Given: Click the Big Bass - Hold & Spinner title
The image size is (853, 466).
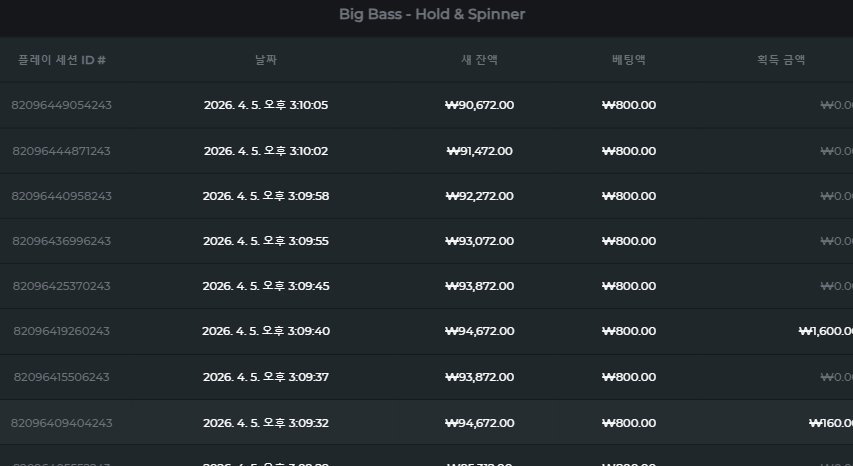Looking at the screenshot, I should pos(432,14).
